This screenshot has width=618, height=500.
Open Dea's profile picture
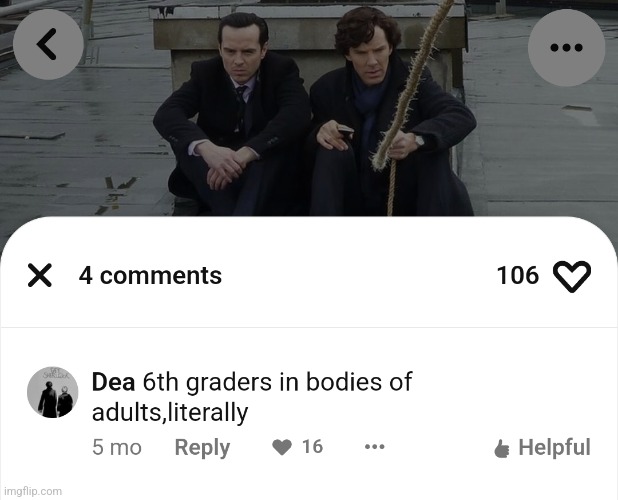click(x=52, y=392)
